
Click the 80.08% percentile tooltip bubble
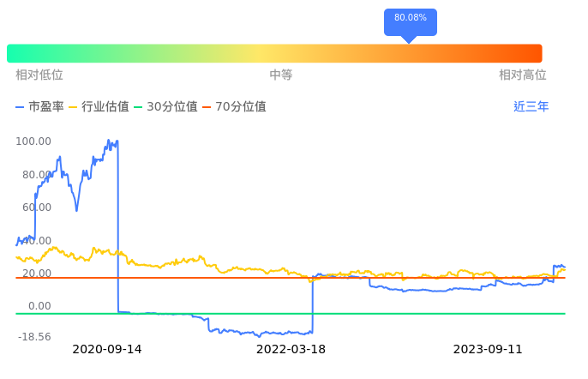[x=411, y=19]
